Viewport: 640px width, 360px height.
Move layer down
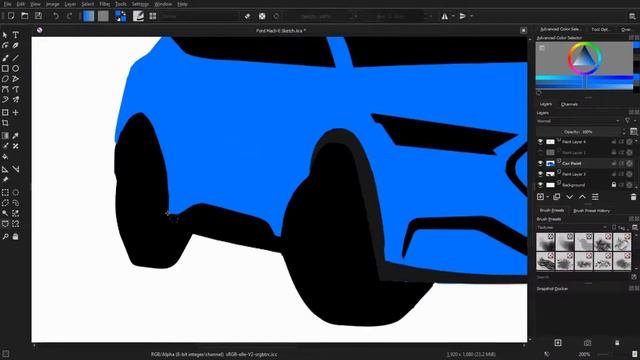pos(569,197)
